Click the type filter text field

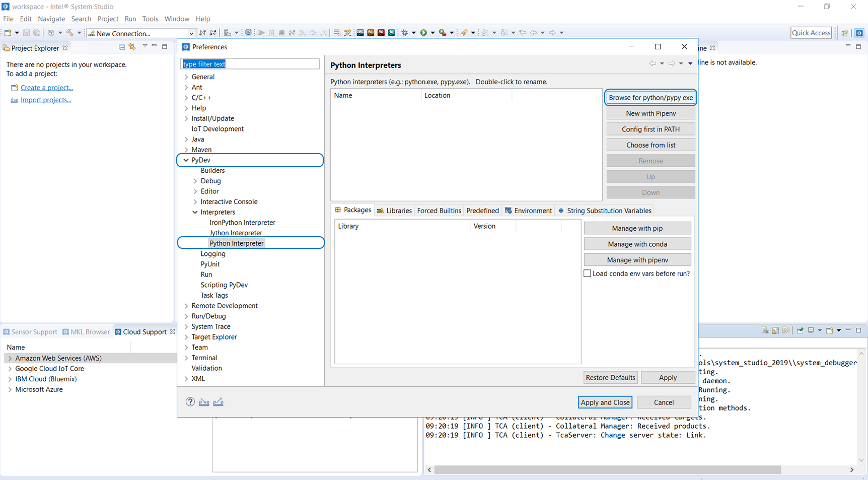coord(250,64)
